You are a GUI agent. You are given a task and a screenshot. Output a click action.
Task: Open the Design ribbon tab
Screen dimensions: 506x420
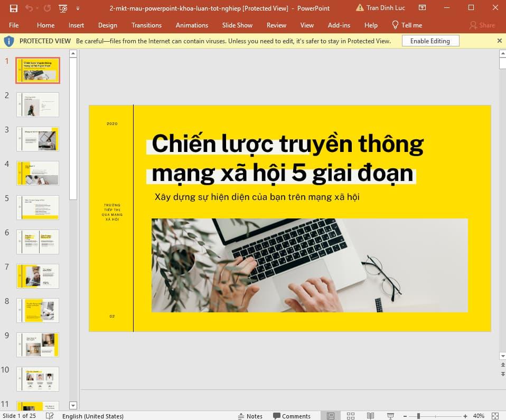click(108, 25)
